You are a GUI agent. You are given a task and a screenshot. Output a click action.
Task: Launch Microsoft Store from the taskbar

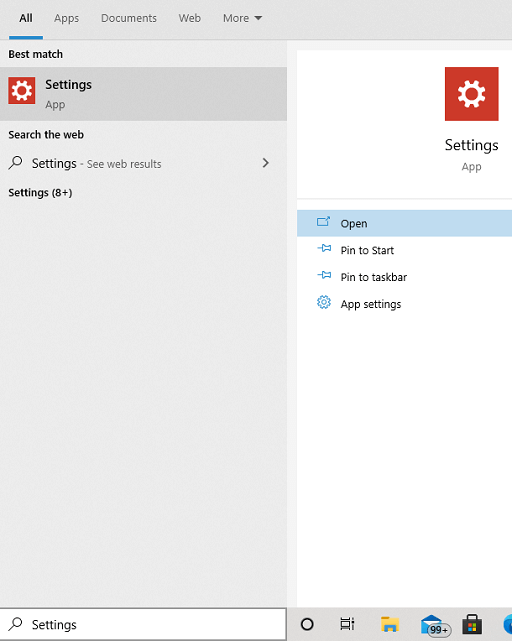[472, 624]
